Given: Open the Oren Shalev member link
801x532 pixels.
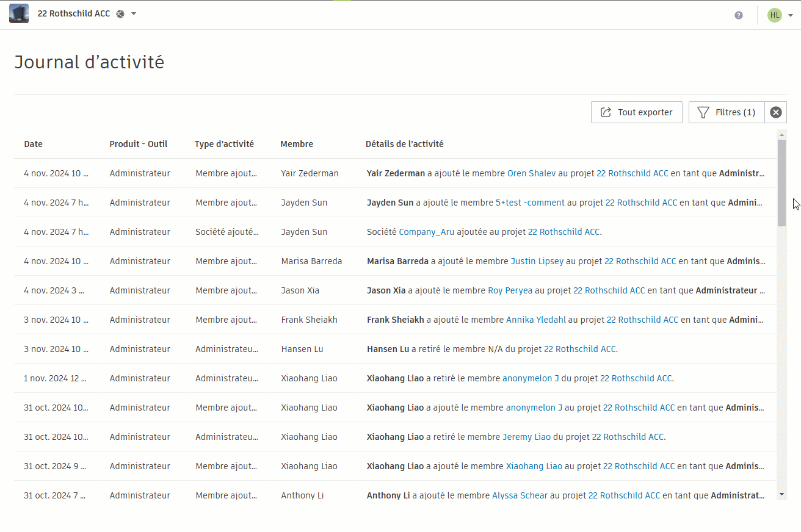Looking at the screenshot, I should coord(532,173).
